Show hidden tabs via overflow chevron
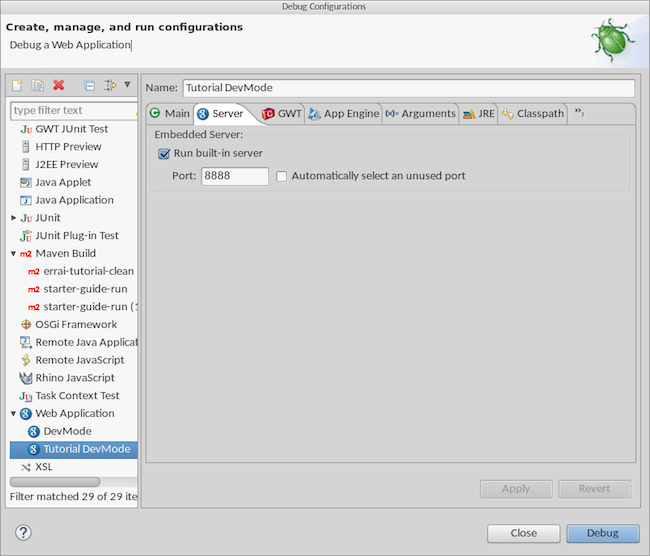 (x=579, y=112)
